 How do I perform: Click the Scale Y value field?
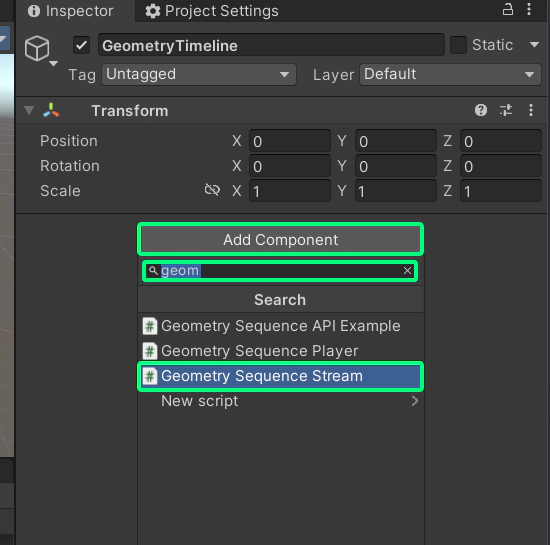point(396,191)
